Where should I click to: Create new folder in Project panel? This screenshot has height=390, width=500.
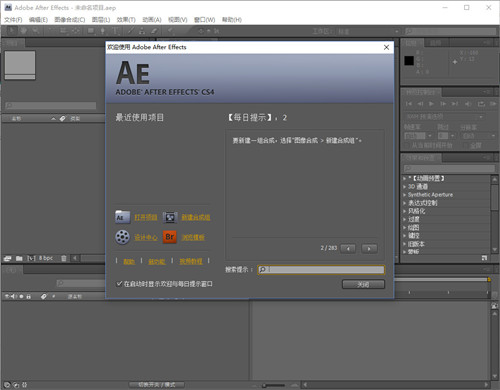click(x=19, y=258)
